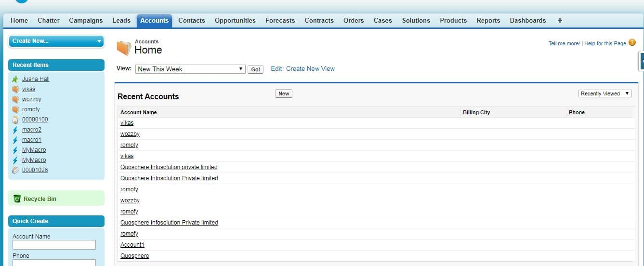Click the Go! button
Image resolution: width=644 pixels, height=266 pixels.
(256, 69)
